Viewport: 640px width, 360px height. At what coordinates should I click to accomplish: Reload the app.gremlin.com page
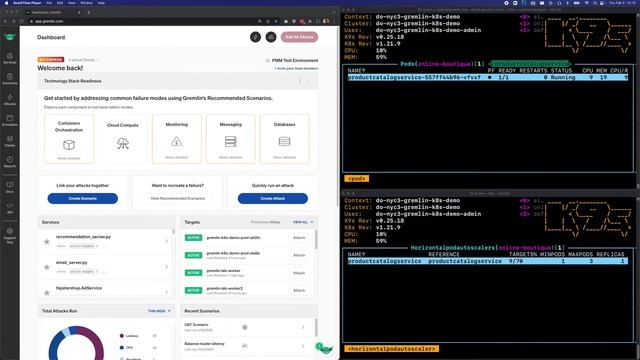(x=22, y=21)
